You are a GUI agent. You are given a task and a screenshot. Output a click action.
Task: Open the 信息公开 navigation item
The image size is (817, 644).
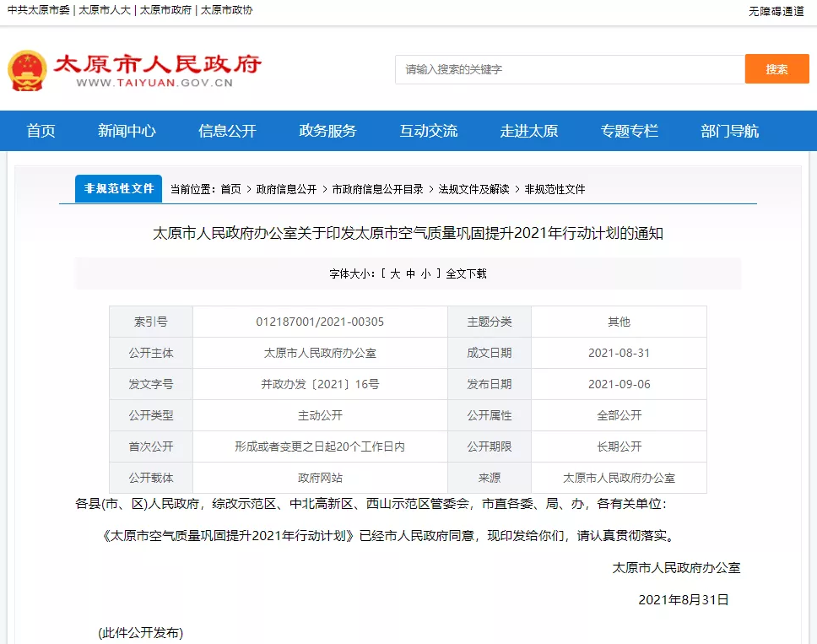(227, 131)
